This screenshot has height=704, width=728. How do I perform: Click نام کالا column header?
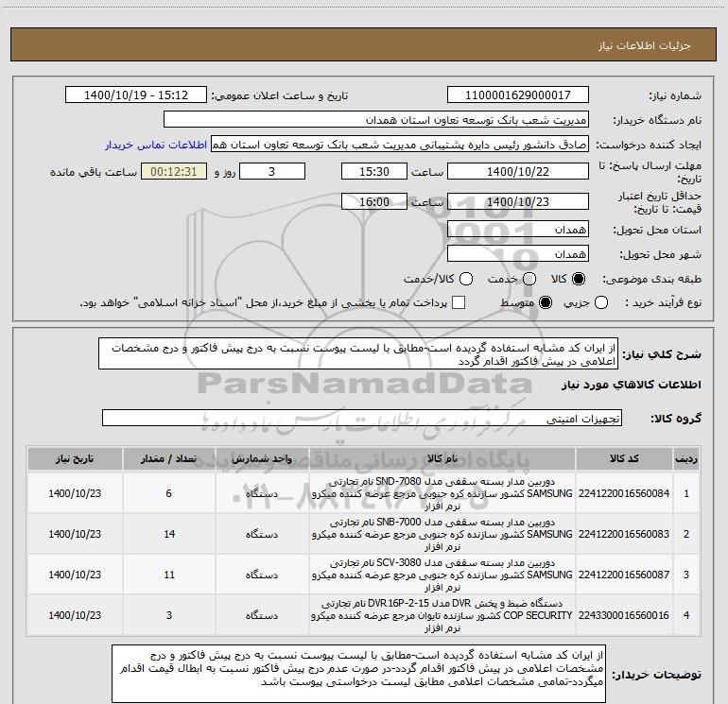coord(442,459)
